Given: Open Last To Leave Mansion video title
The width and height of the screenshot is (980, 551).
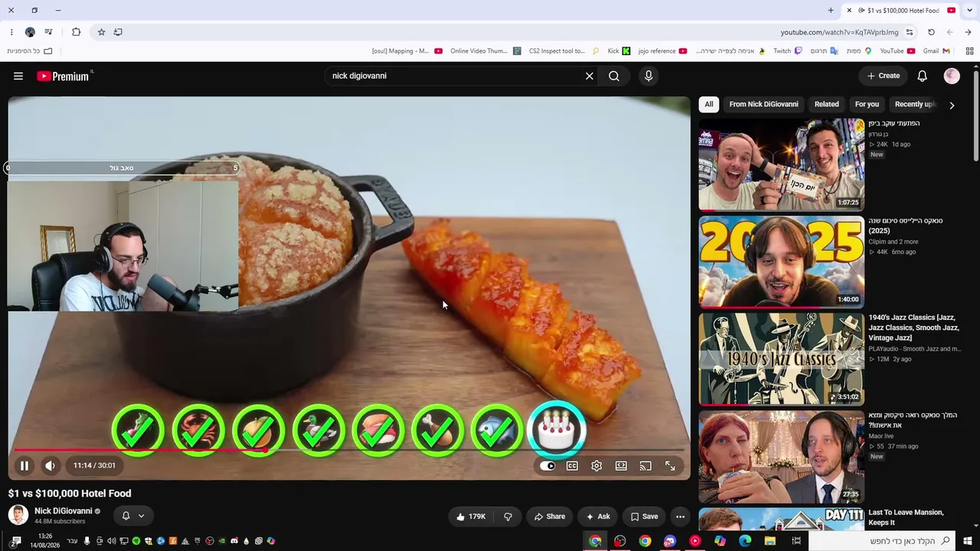Looking at the screenshot, I should click(x=906, y=517).
